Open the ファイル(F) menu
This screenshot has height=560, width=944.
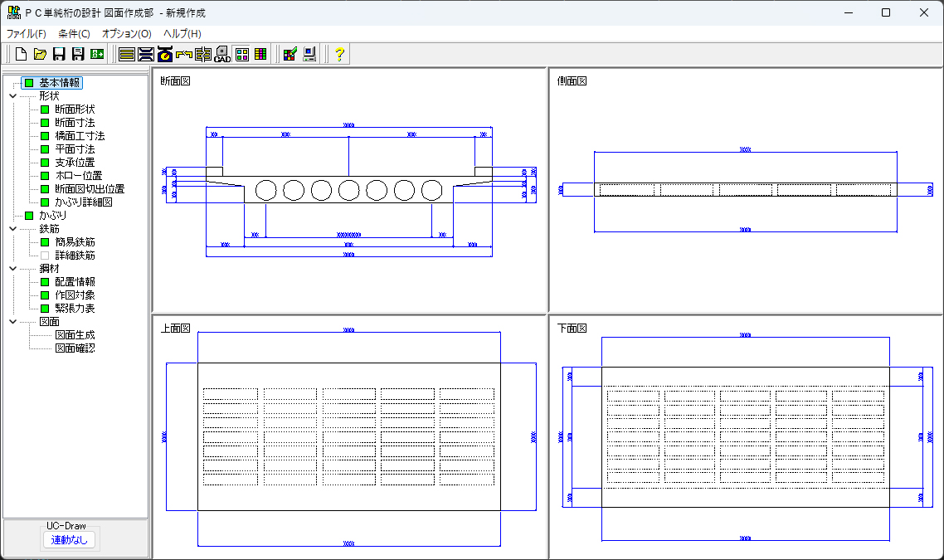[26, 34]
